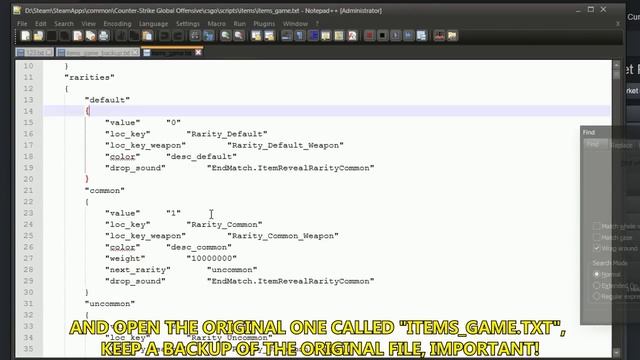Open the Language menu
The width and height of the screenshot is (640, 360).
click(x=153, y=24)
